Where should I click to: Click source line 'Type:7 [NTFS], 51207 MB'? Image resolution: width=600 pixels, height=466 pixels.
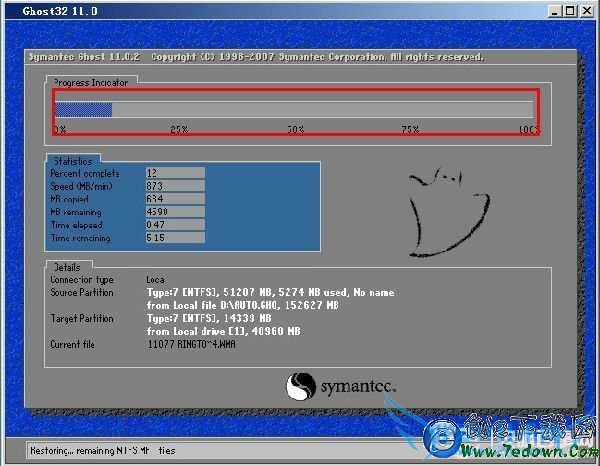point(271,292)
